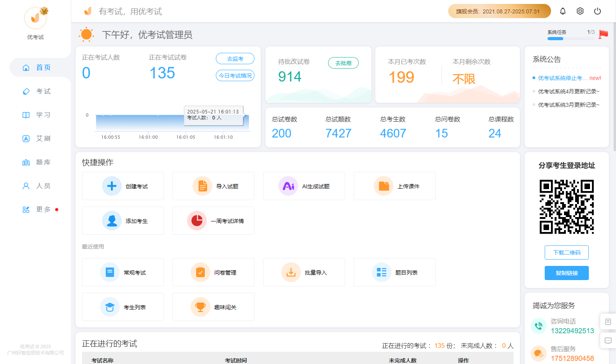Click the membership badge 旗舰会员 2021.08.27-2025.07.31
616x364 pixels.
(x=499, y=11)
